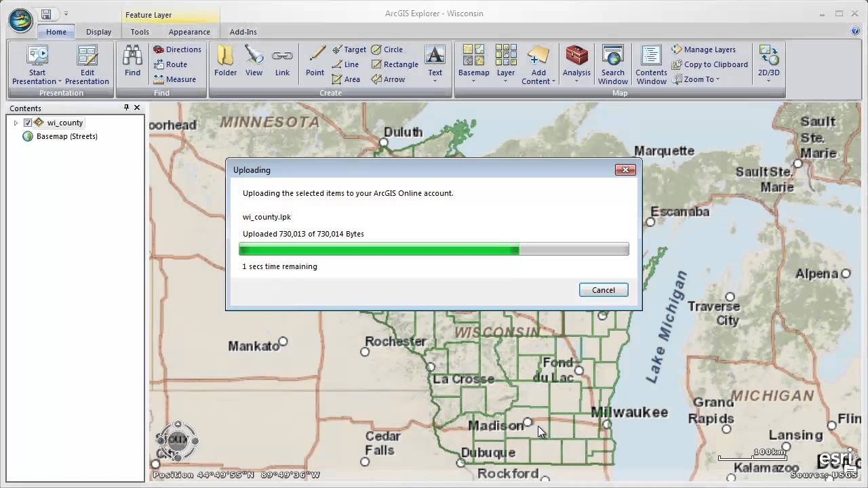Select the Arrow drawing tool
This screenshot has width=868, height=488.
(388, 79)
